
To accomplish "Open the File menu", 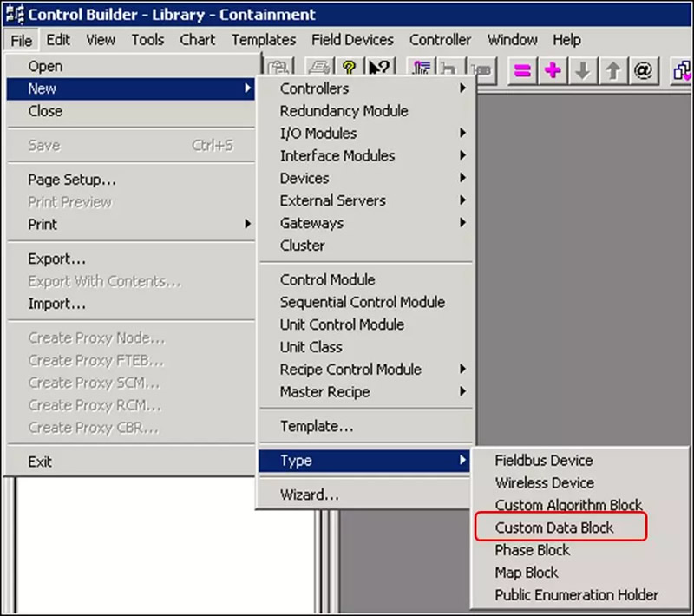I will (x=21, y=40).
